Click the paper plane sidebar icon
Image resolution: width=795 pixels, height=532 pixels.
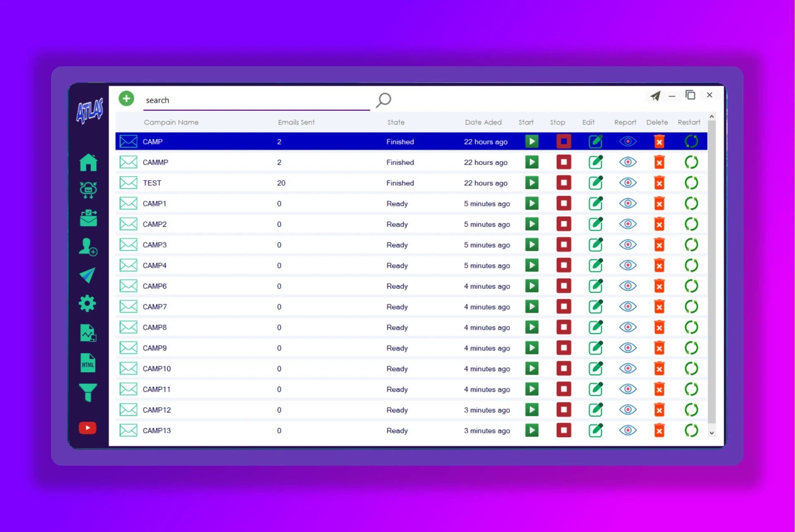pyautogui.click(x=88, y=275)
